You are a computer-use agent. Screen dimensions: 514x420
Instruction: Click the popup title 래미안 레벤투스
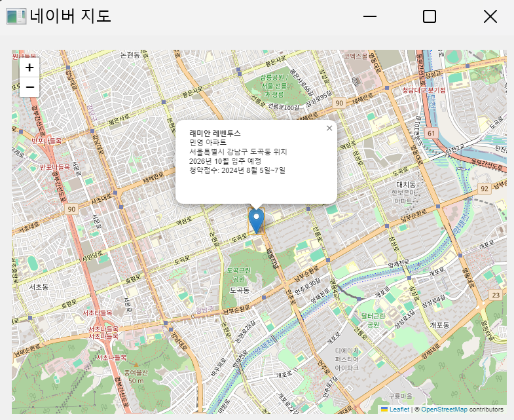coord(215,133)
